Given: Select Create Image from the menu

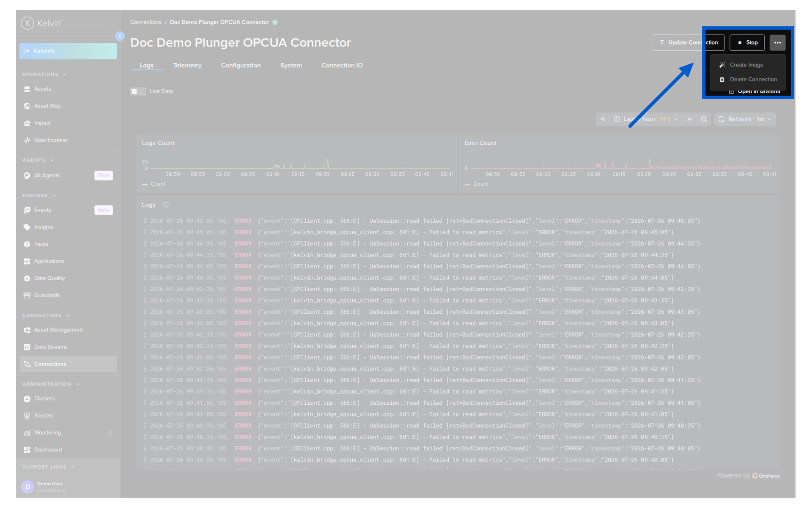Looking at the screenshot, I should point(748,65).
